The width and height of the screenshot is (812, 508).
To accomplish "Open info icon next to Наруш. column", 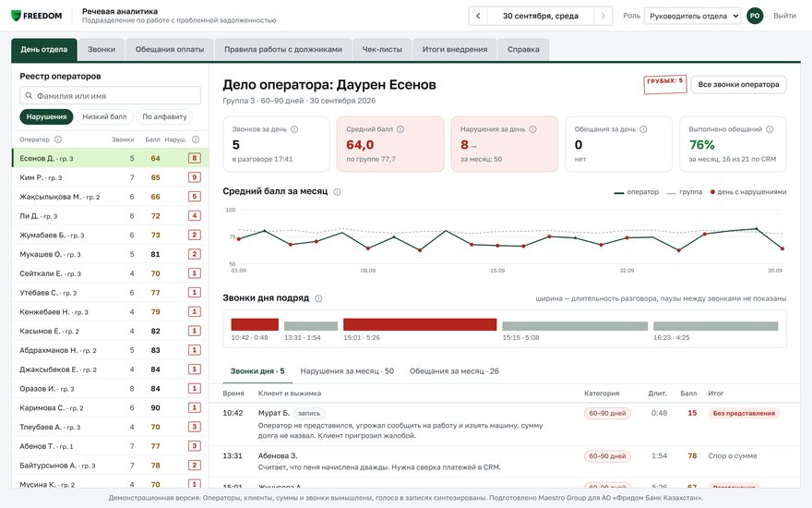I will 196,139.
